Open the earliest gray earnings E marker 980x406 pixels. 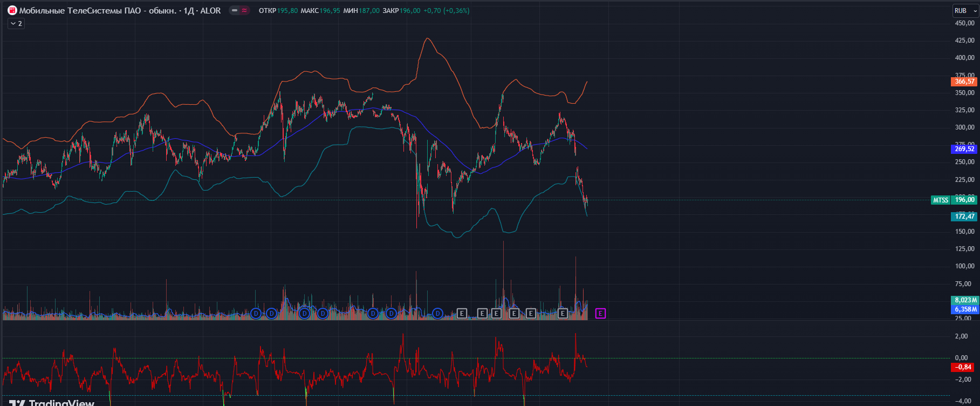(462, 314)
